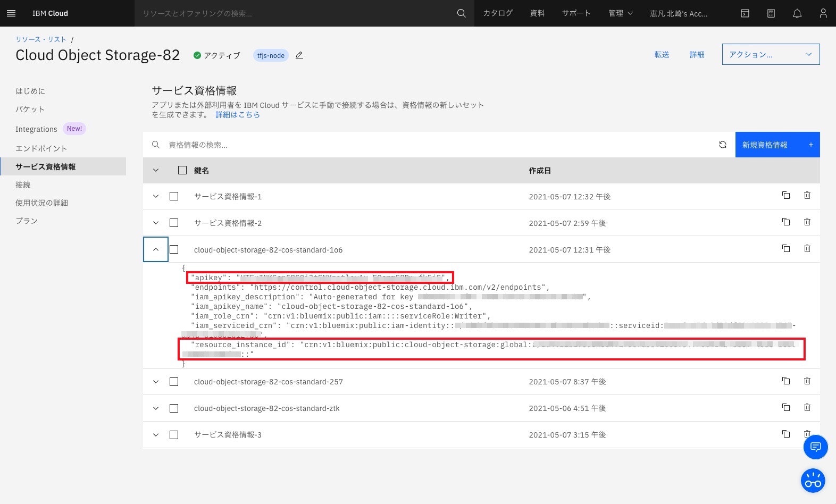Go to バケット in sidebar
Screen dimensions: 836x504
point(30,109)
